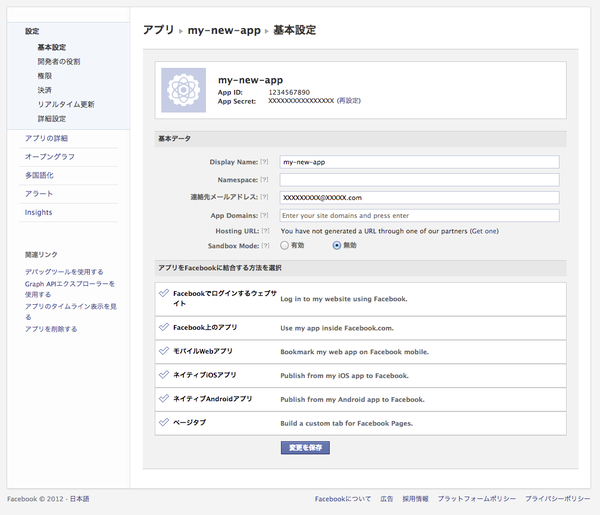
Task: Click checkmark icon beside Facebook上のアプリ
Action: (164, 327)
